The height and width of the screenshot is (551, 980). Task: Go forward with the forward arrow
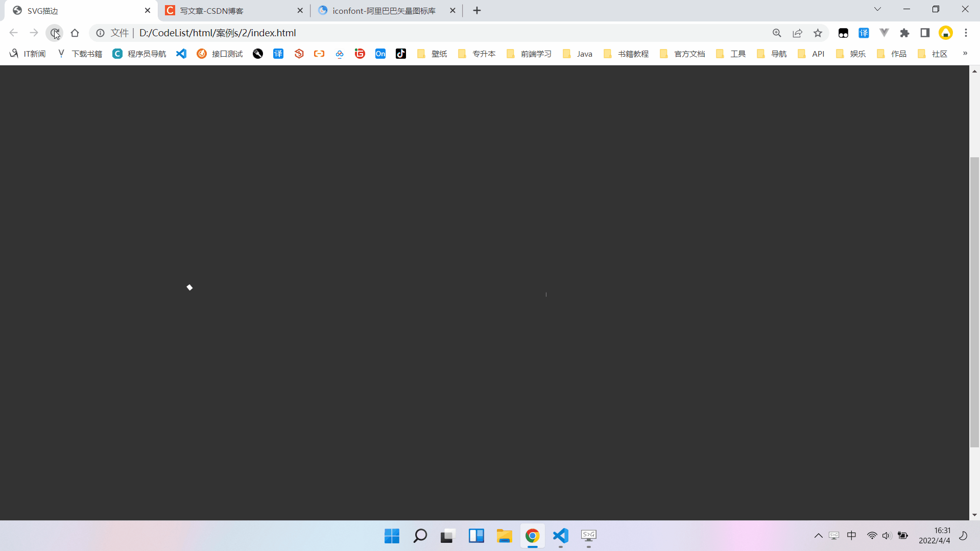[34, 33]
